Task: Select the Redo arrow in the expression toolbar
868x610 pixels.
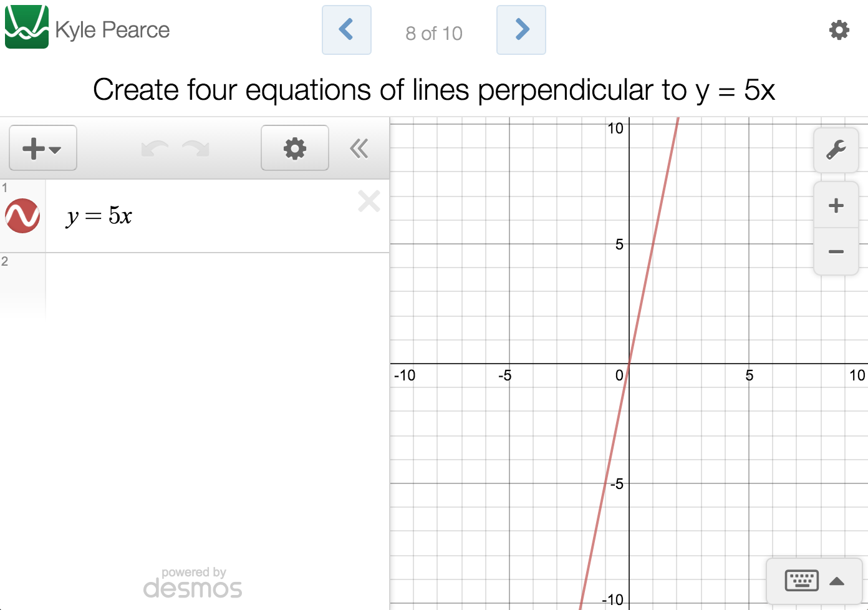Action: [x=195, y=148]
